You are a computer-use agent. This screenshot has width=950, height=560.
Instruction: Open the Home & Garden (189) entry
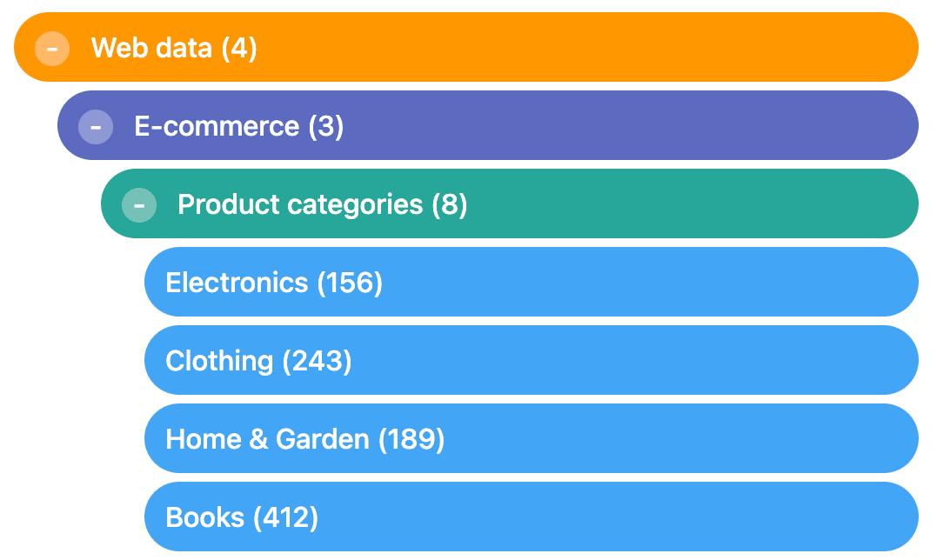tap(532, 438)
